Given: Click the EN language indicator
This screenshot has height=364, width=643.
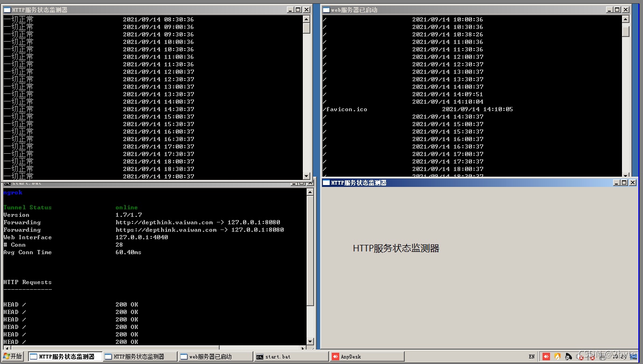Looking at the screenshot, I should pyautogui.click(x=532, y=357).
